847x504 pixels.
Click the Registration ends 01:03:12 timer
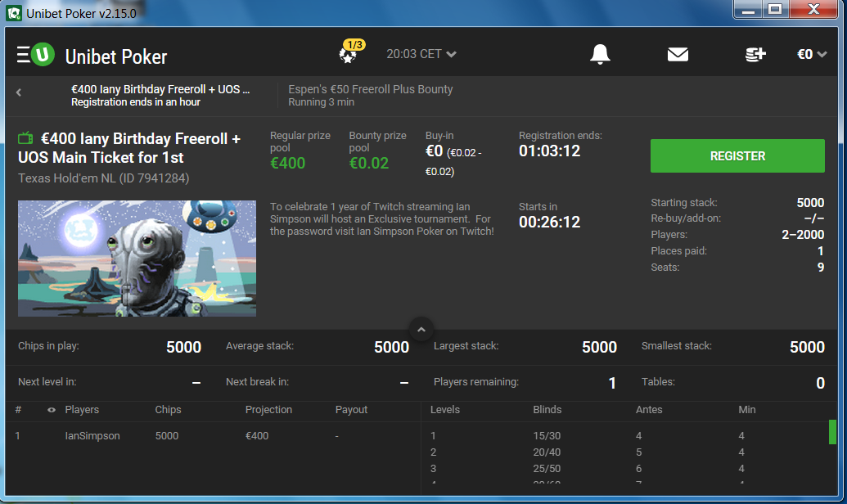click(x=549, y=151)
